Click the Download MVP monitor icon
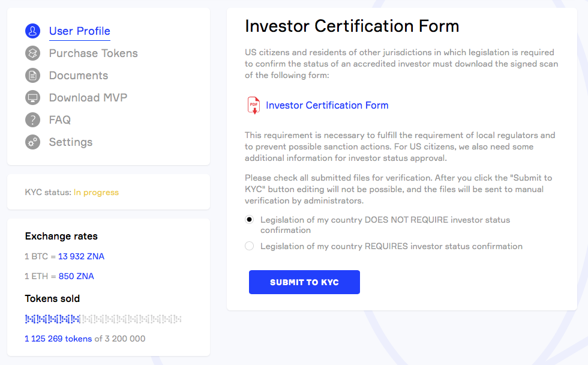This screenshot has width=588, height=365. (32, 98)
